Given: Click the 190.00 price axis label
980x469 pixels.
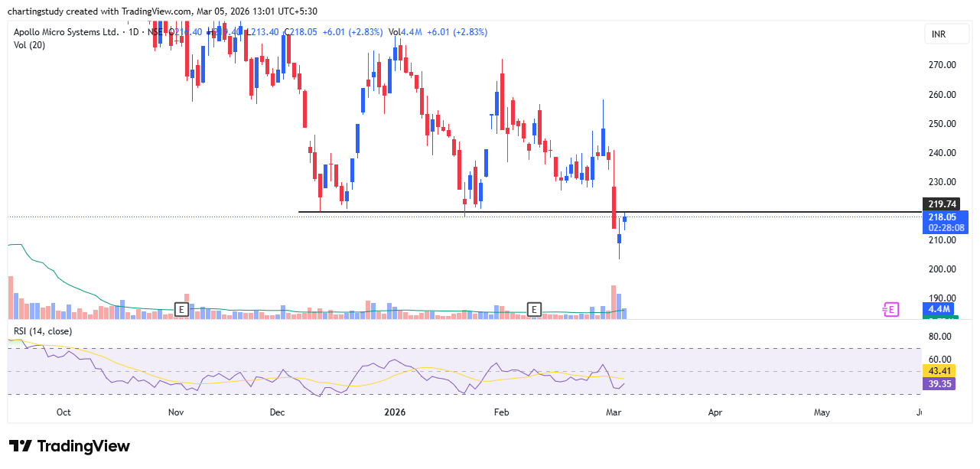Looking at the screenshot, I should tap(943, 298).
